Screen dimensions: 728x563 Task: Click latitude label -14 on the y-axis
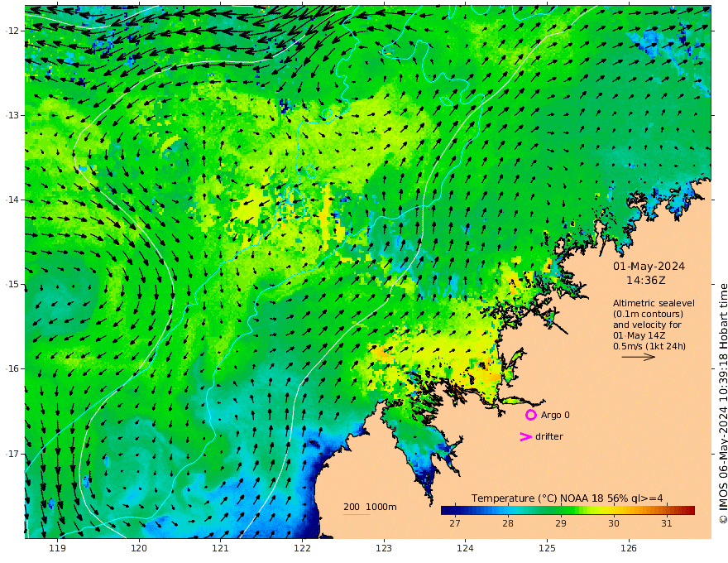pos(12,200)
